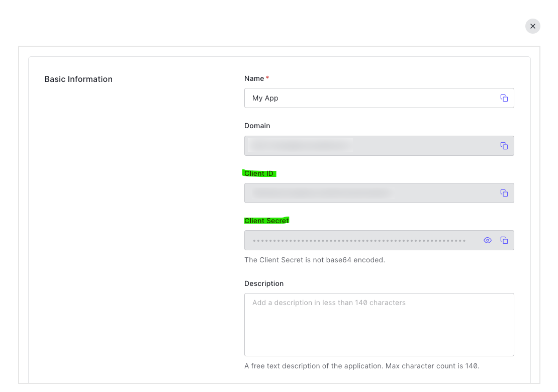Click the base64 encoding note text
The height and width of the screenshot is (392, 558).
(314, 260)
